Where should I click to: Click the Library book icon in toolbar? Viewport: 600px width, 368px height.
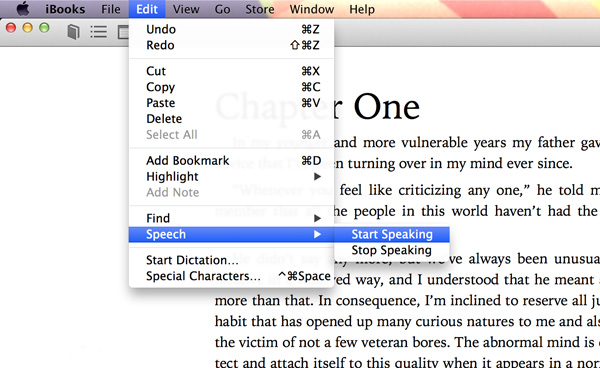[x=73, y=32]
